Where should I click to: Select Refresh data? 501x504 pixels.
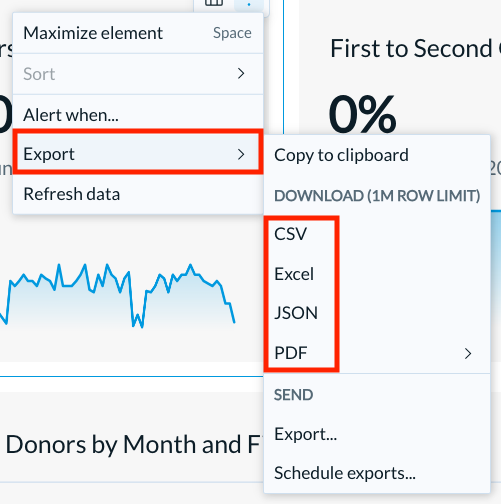(138, 194)
